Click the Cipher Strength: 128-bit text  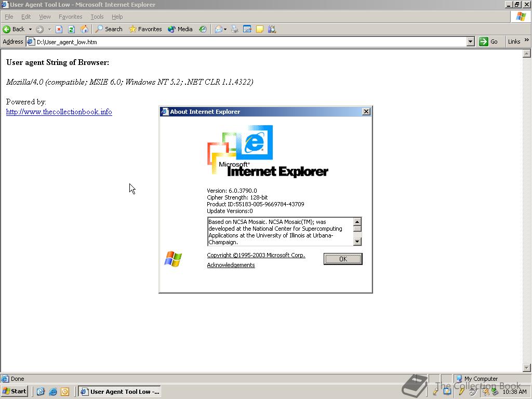click(237, 197)
